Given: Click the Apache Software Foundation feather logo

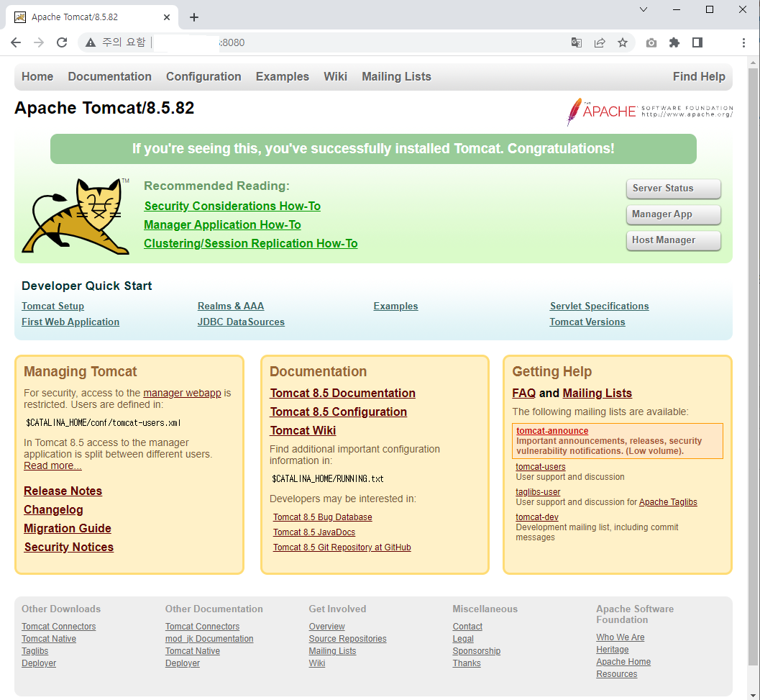Looking at the screenshot, I should tap(649, 111).
